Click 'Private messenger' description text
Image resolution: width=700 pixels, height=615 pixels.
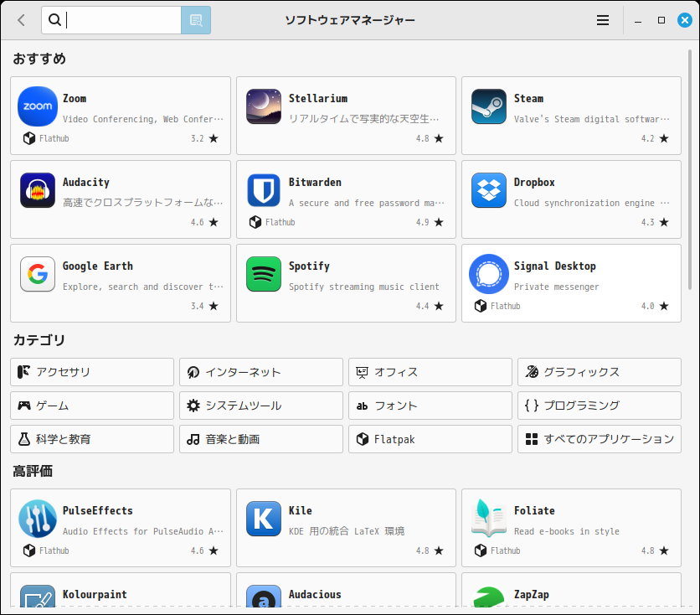tap(556, 287)
